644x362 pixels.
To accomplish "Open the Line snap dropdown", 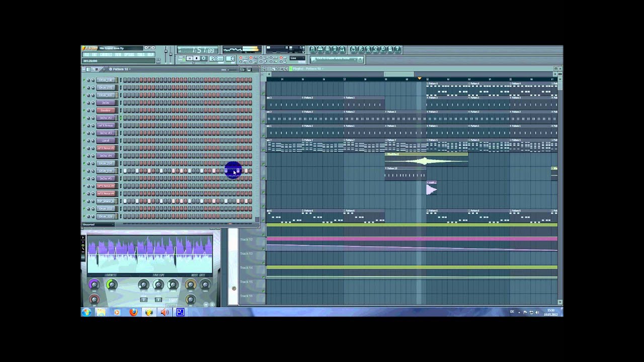I will pyautogui.click(x=297, y=58).
